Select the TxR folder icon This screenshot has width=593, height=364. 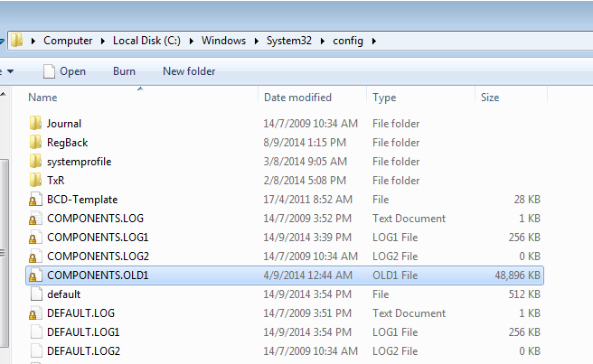tap(35, 180)
